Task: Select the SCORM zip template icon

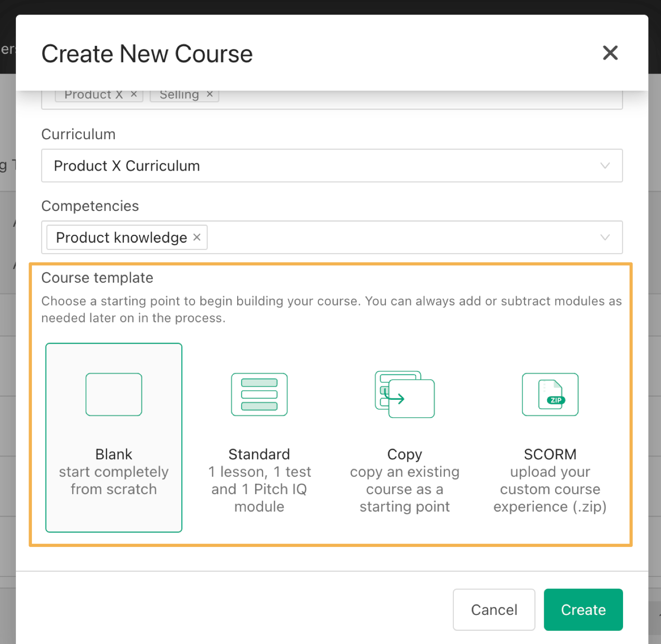Action: pyautogui.click(x=550, y=394)
